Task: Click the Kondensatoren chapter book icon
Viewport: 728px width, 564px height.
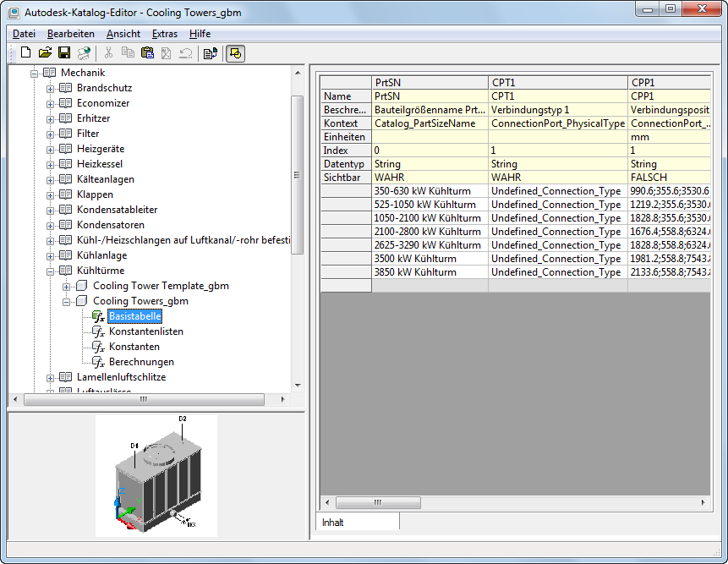Action: pyautogui.click(x=65, y=225)
